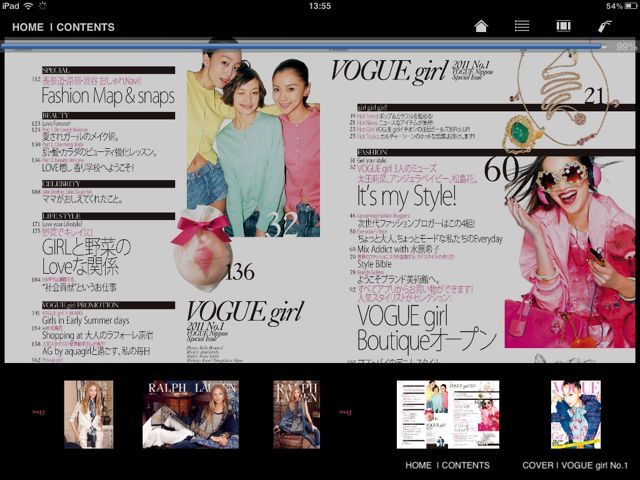Open the page thumbnails strip icon

(x=563, y=26)
